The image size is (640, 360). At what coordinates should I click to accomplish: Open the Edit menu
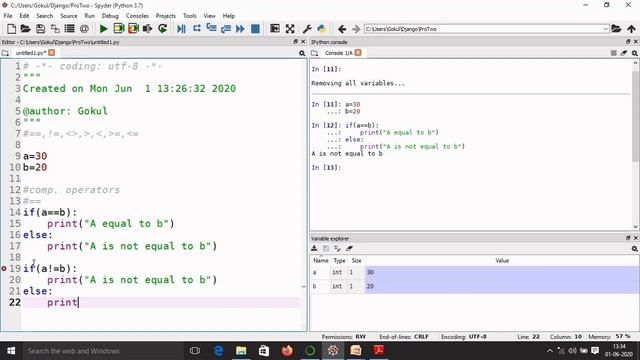coord(24,16)
